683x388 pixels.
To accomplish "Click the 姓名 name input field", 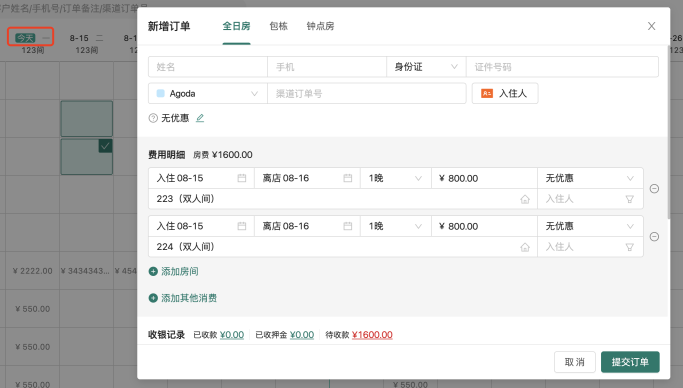I will pos(208,67).
